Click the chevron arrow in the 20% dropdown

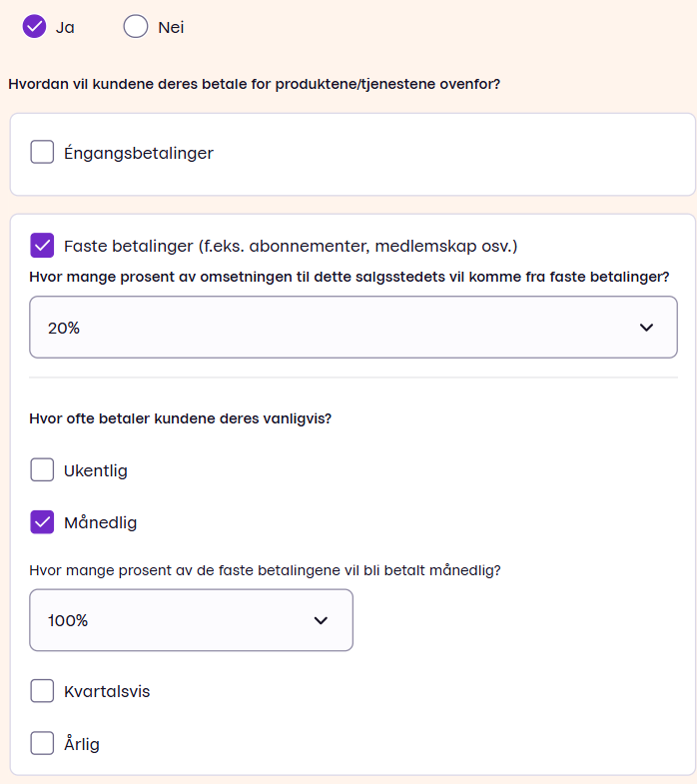tap(646, 328)
